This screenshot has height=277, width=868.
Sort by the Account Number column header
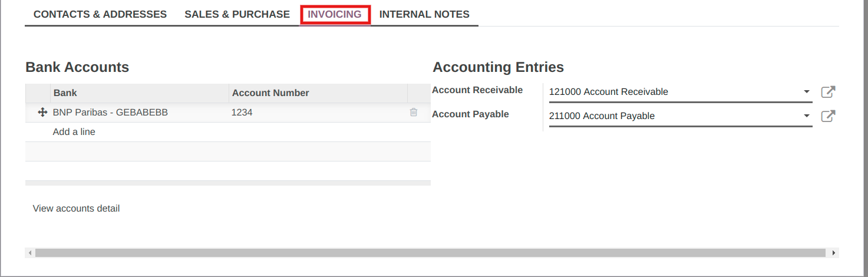point(318,93)
